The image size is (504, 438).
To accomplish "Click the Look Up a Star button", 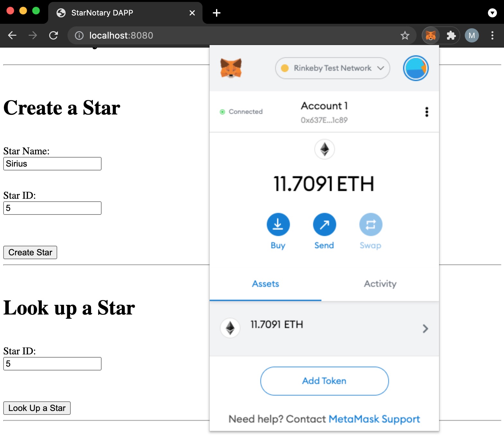I will tap(37, 408).
